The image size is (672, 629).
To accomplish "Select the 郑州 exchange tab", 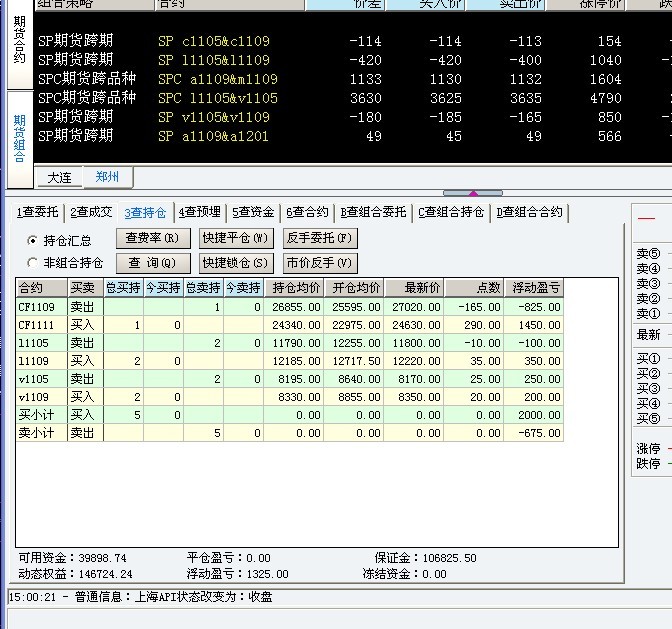I will (x=107, y=177).
